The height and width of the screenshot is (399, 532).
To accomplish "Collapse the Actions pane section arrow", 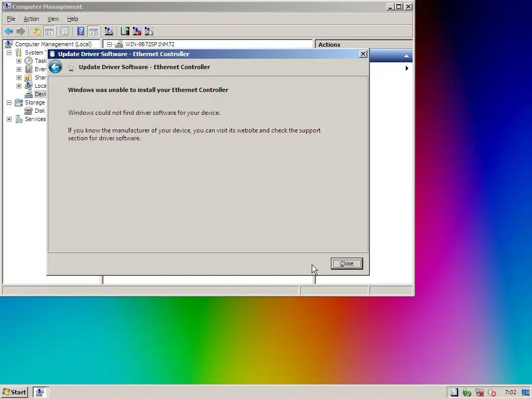I will click(406, 56).
